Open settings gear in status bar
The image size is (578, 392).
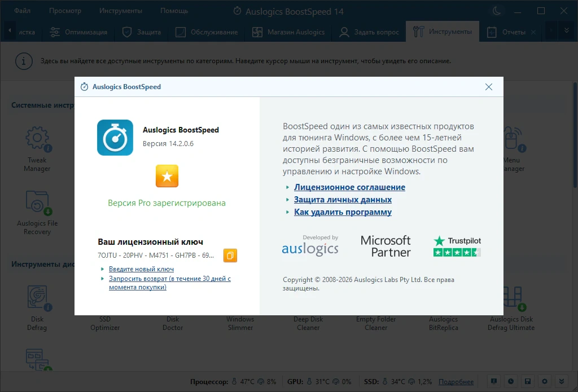[545, 381]
